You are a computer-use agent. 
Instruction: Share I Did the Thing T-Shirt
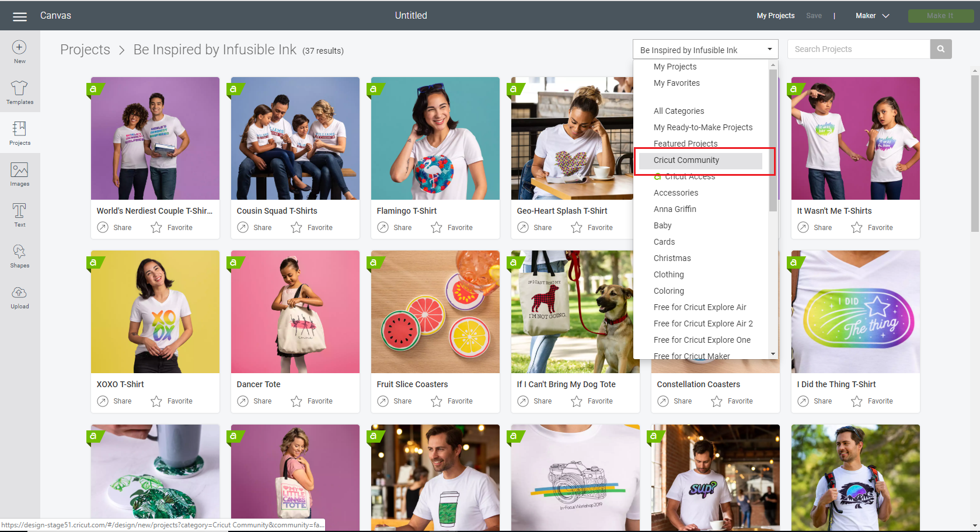coord(815,401)
